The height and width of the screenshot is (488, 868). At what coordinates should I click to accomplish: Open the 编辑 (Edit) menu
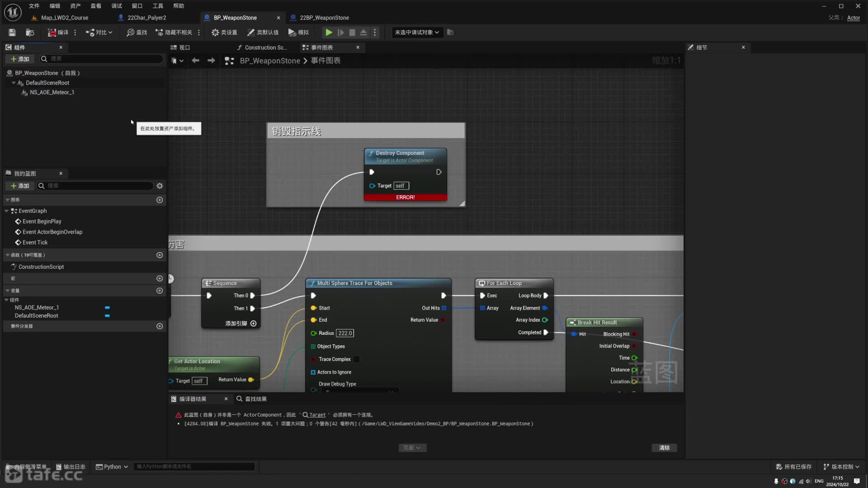55,6
